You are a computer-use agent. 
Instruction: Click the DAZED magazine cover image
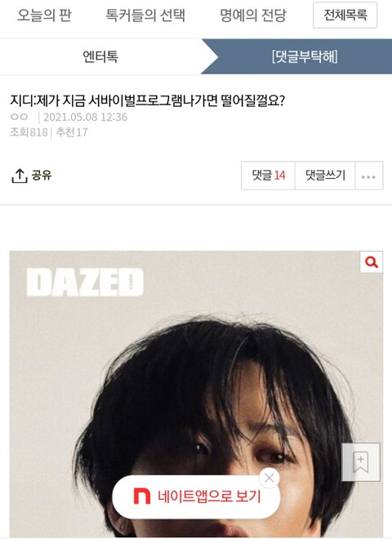click(196, 394)
